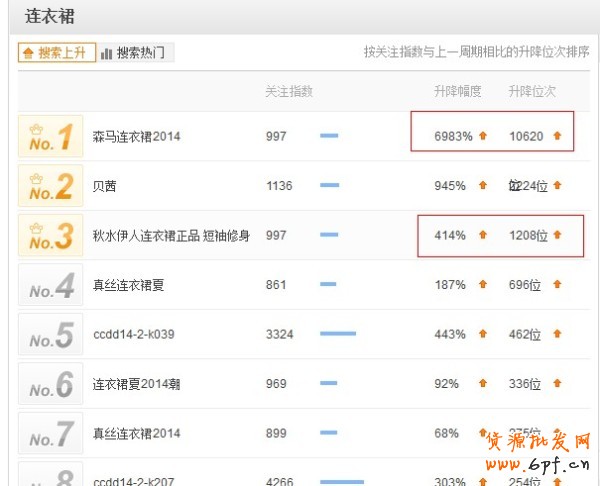This screenshot has height=486, width=600.
Task: Click the No.7 gray rank badge
Action: [50, 433]
